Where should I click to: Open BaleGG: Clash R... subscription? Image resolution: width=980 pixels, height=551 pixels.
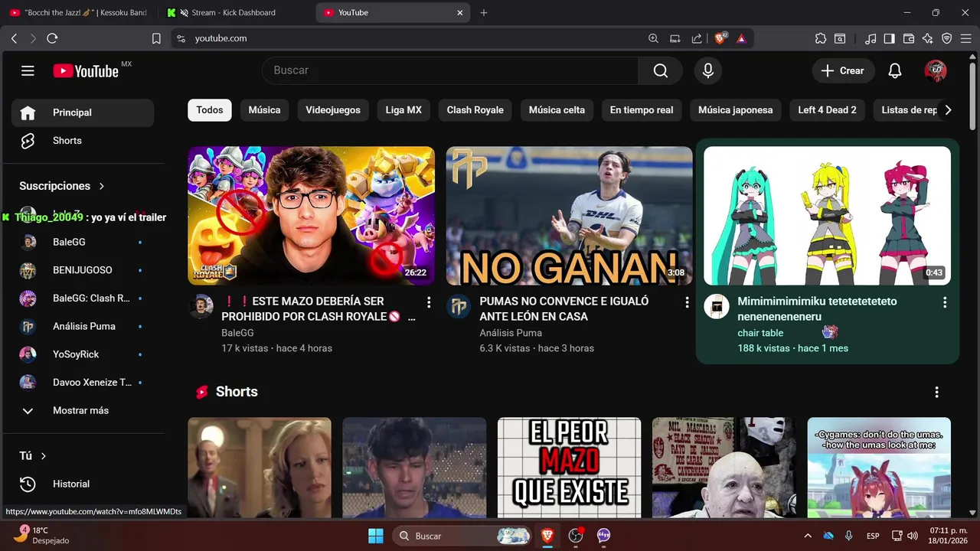point(83,298)
